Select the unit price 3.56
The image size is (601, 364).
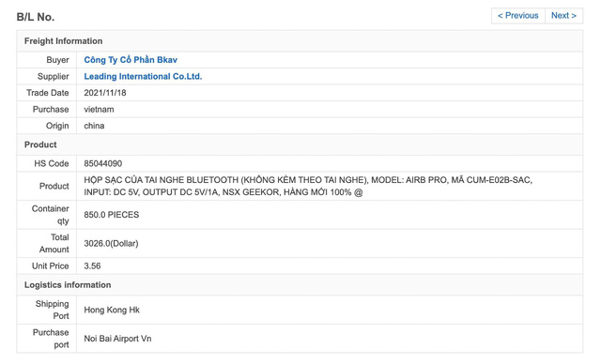coord(92,266)
